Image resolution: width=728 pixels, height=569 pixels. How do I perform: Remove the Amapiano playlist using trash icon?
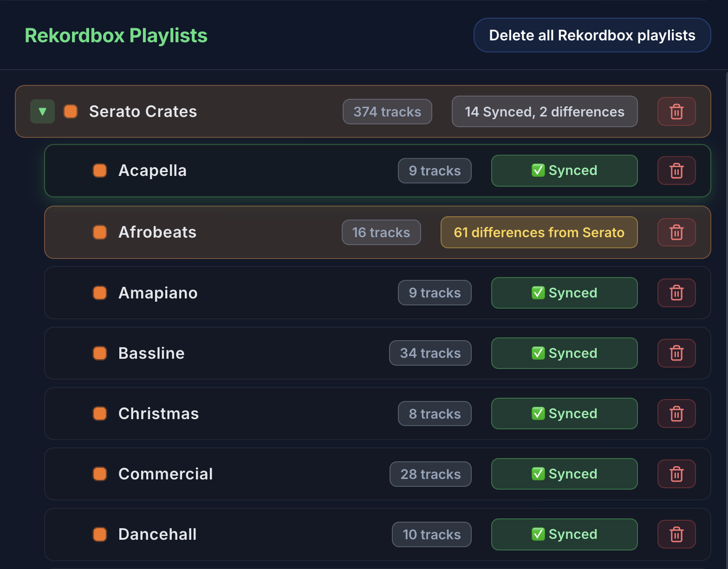pyautogui.click(x=676, y=293)
